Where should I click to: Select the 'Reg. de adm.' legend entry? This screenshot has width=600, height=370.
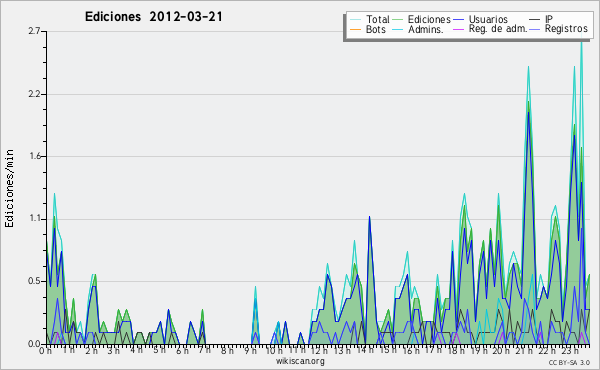pyautogui.click(x=490, y=29)
